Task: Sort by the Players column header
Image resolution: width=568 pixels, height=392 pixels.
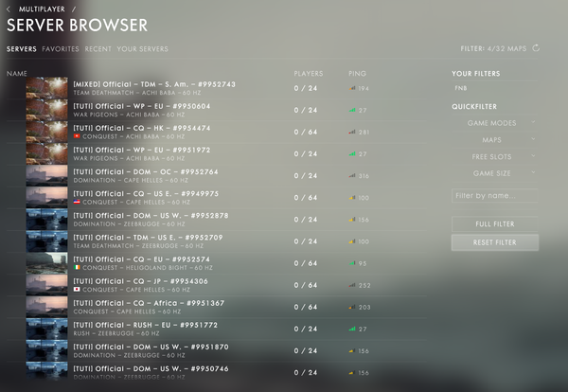Action: (x=309, y=74)
